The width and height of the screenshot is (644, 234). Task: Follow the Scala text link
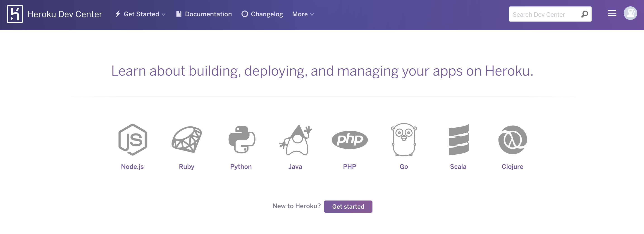pyautogui.click(x=458, y=167)
